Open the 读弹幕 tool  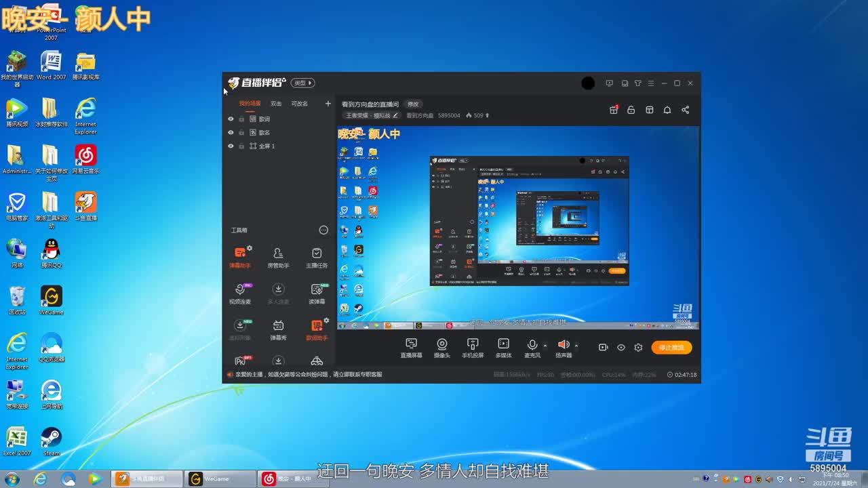(317, 293)
